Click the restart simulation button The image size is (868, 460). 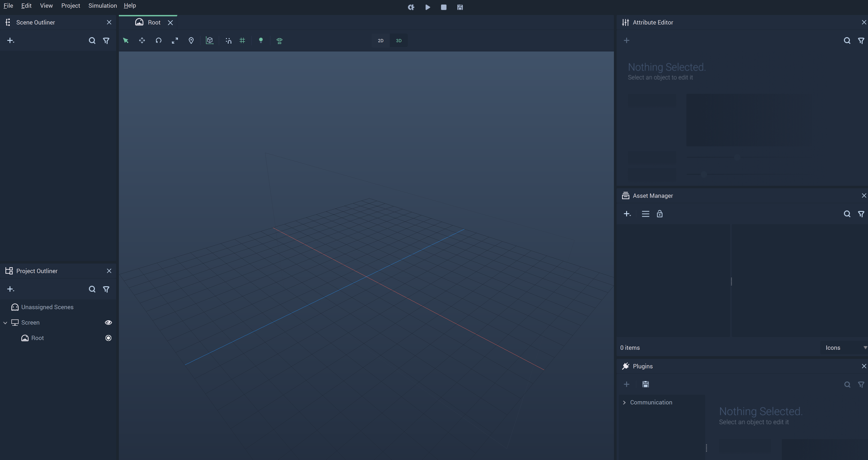coord(411,7)
